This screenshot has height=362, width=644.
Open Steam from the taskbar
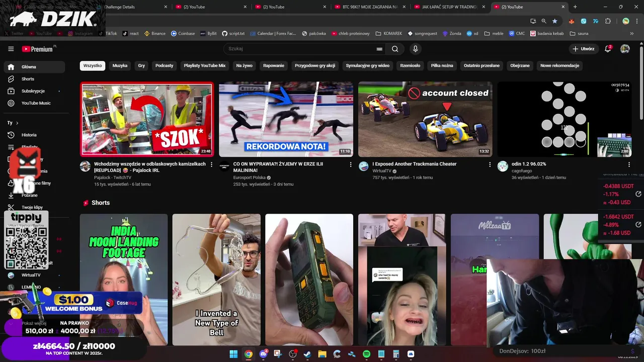click(x=307, y=354)
